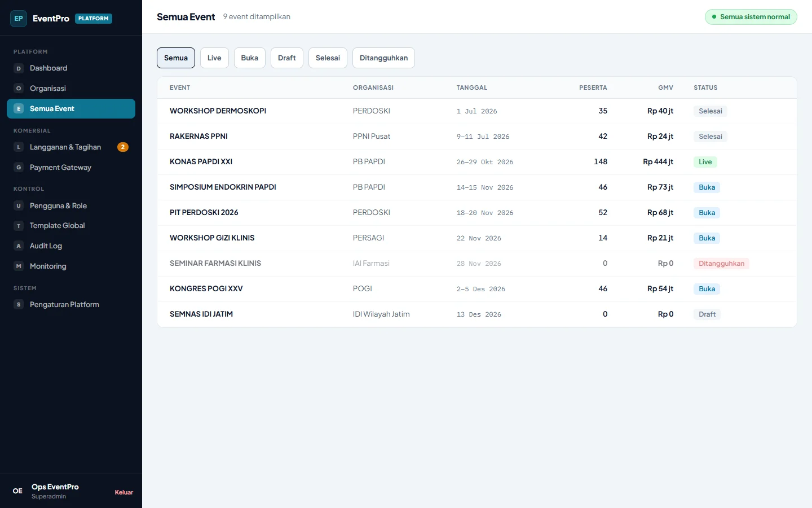Click the Pengaturan Platform letter icon
Image resolution: width=812 pixels, height=508 pixels.
19,305
